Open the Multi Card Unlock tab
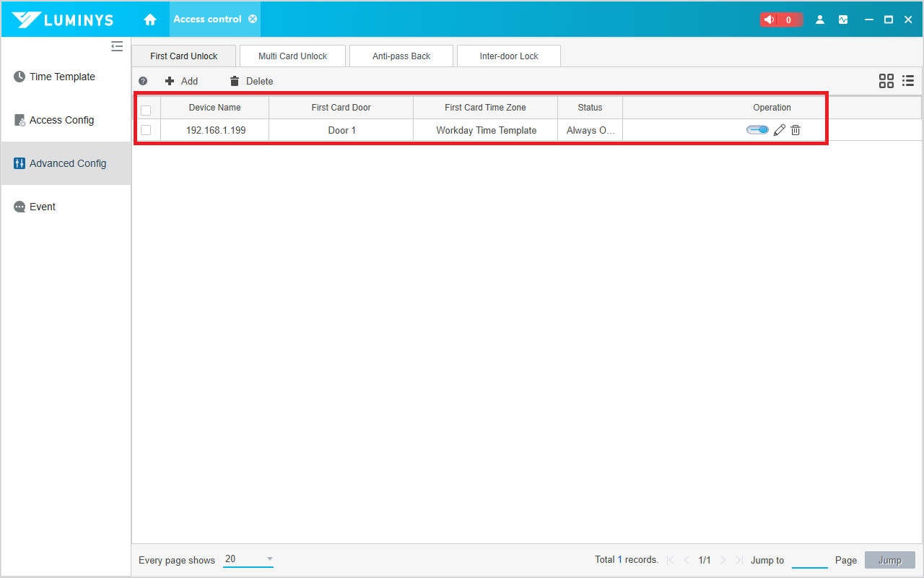Screen dimensions: 924x578 point(292,56)
